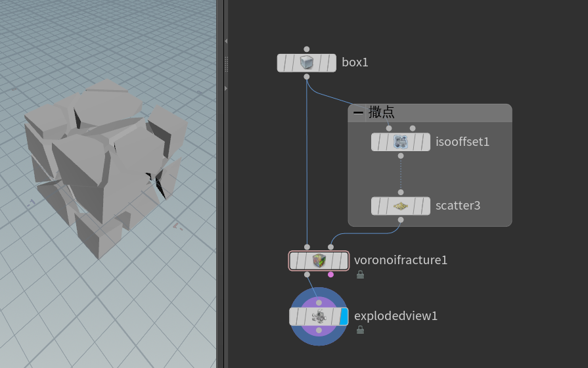Image resolution: width=588 pixels, height=368 pixels.
Task: Select the voronoifracture1 node icon
Action: [x=319, y=261]
